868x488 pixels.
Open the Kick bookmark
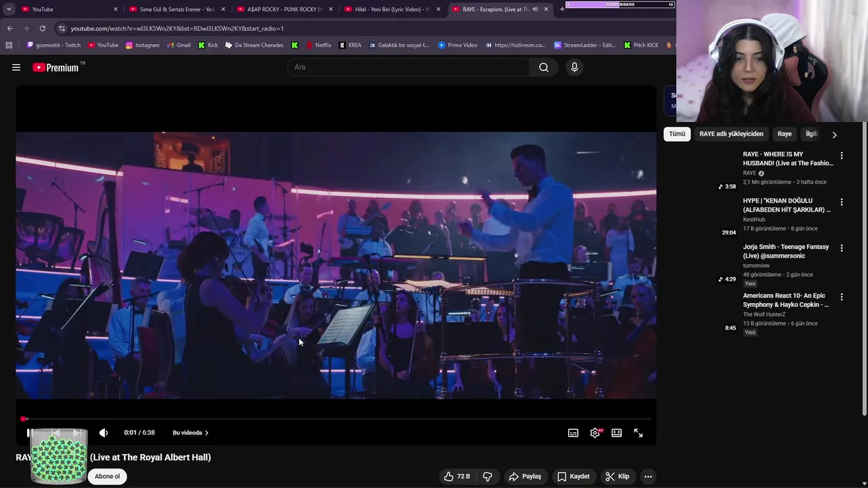click(x=208, y=45)
